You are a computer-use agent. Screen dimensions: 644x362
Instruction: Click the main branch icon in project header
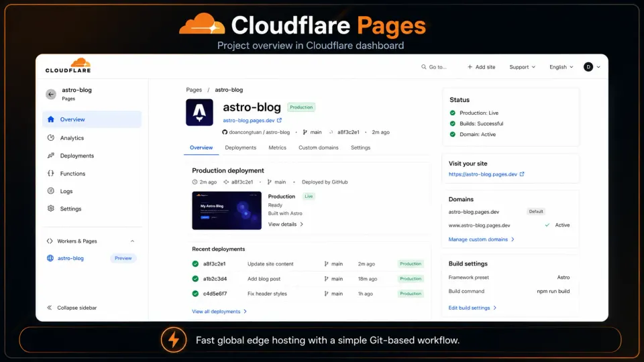[x=305, y=132]
